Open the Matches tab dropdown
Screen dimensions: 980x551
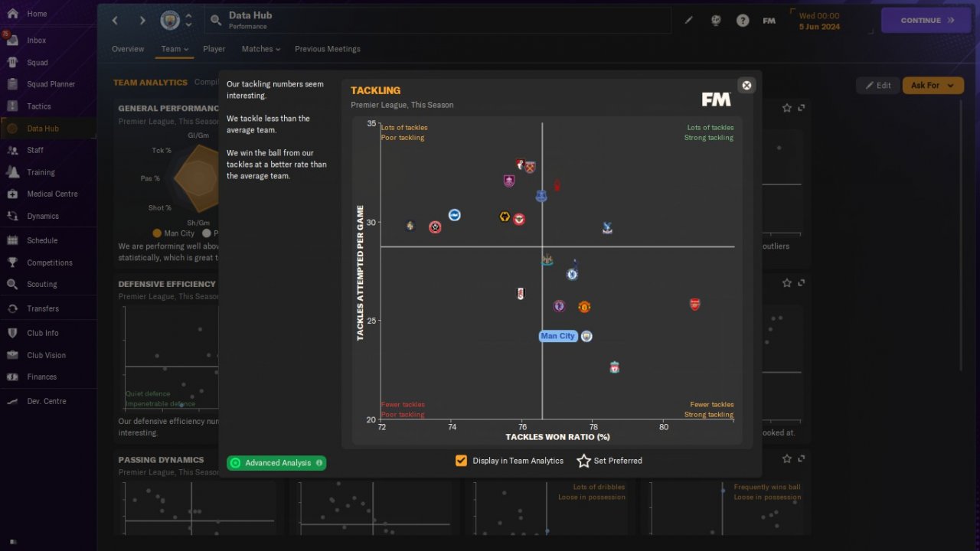pos(261,49)
